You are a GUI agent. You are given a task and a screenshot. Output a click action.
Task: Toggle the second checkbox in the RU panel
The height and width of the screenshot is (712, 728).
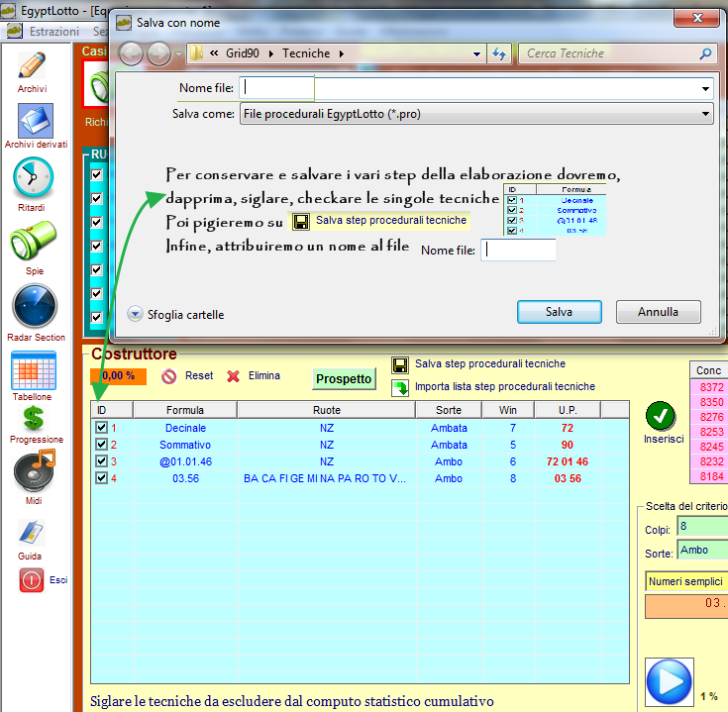(97, 198)
